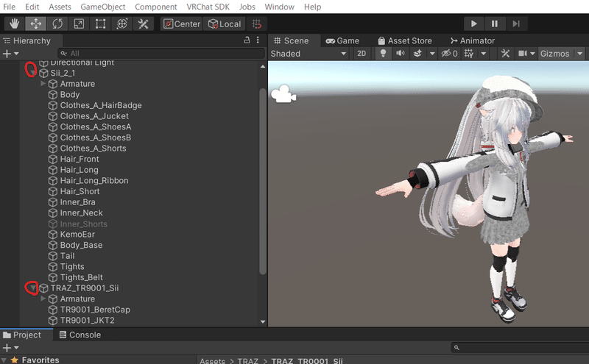This screenshot has height=364, width=589.
Task: Toggle hidden objects visibility counter
Action: (449, 54)
